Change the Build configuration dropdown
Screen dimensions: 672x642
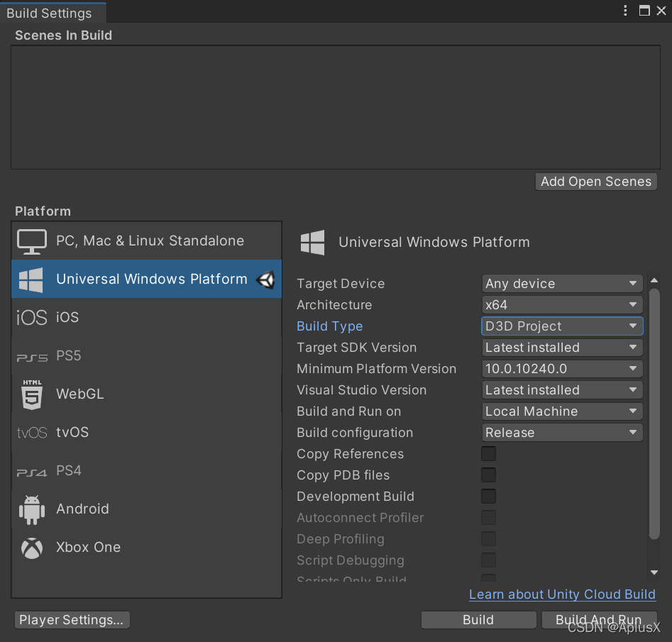561,432
